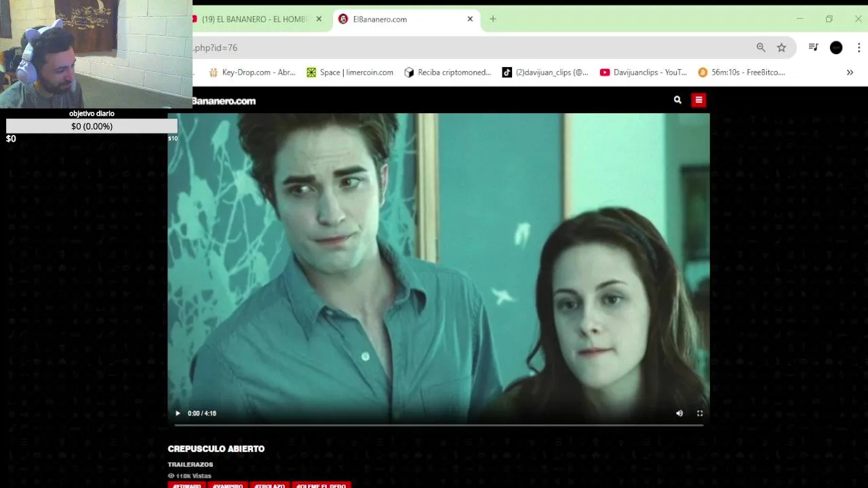Switch to the EL BANANERO YouTube tab
This screenshot has height=488, width=868.
pos(254,19)
